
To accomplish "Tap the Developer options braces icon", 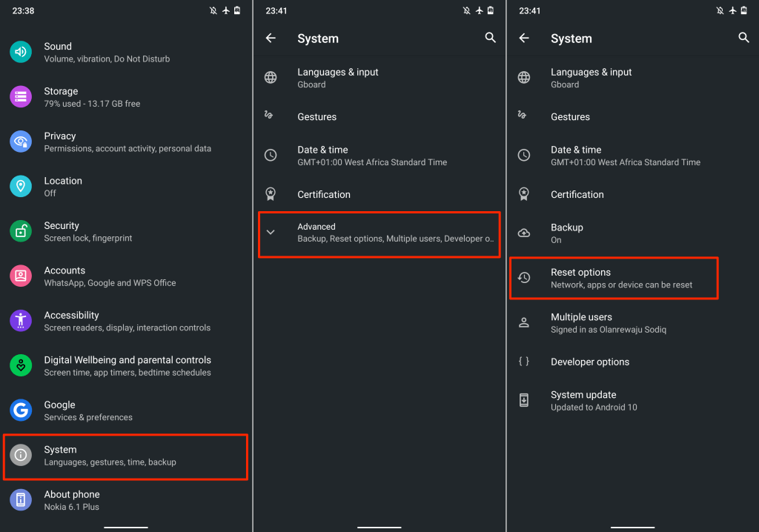I will (x=524, y=362).
